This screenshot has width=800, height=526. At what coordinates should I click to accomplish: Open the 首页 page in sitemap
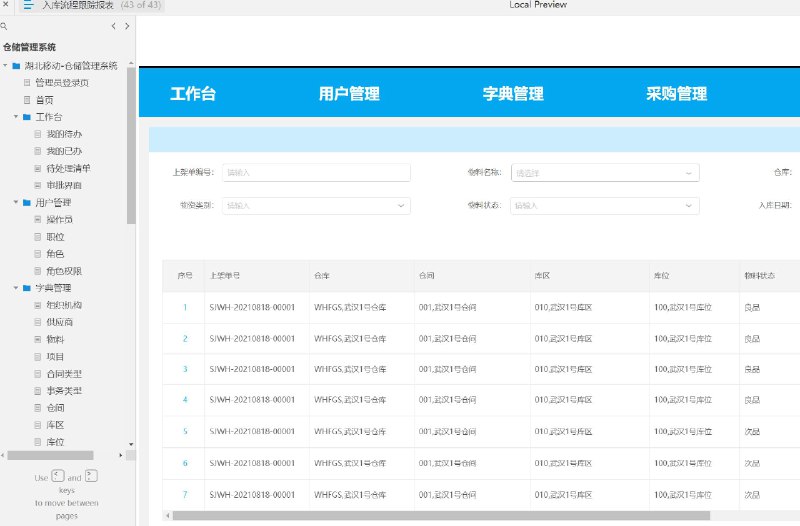click(x=44, y=100)
